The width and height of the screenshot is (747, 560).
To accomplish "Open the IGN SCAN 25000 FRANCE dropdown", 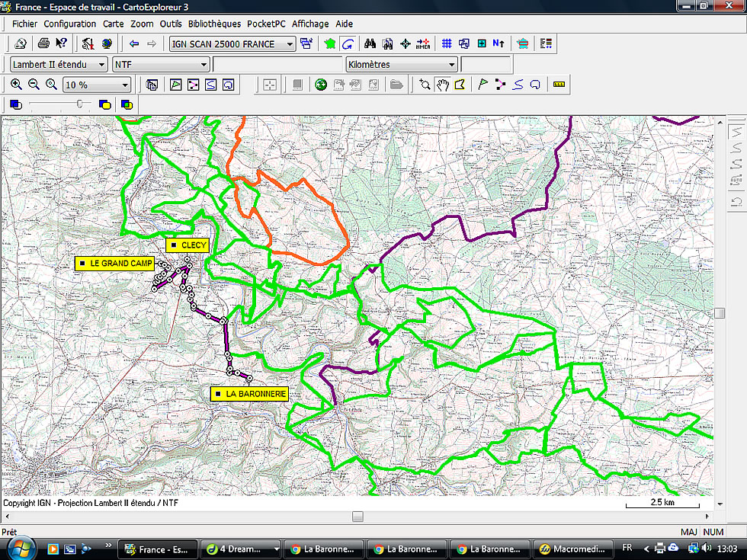I will click(290, 44).
